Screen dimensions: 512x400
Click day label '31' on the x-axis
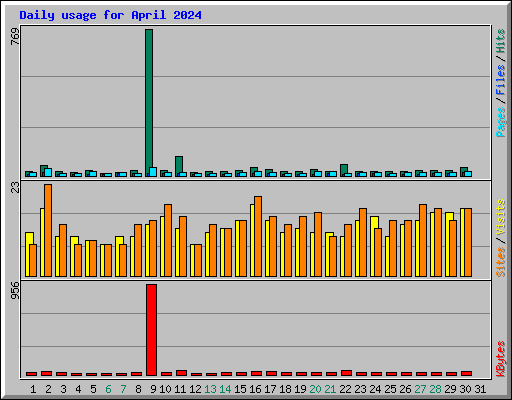(480, 389)
